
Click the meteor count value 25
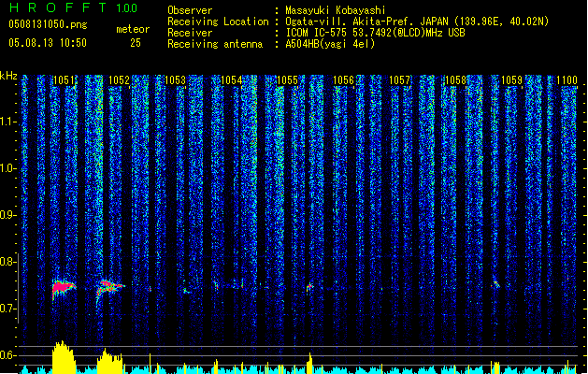136,43
